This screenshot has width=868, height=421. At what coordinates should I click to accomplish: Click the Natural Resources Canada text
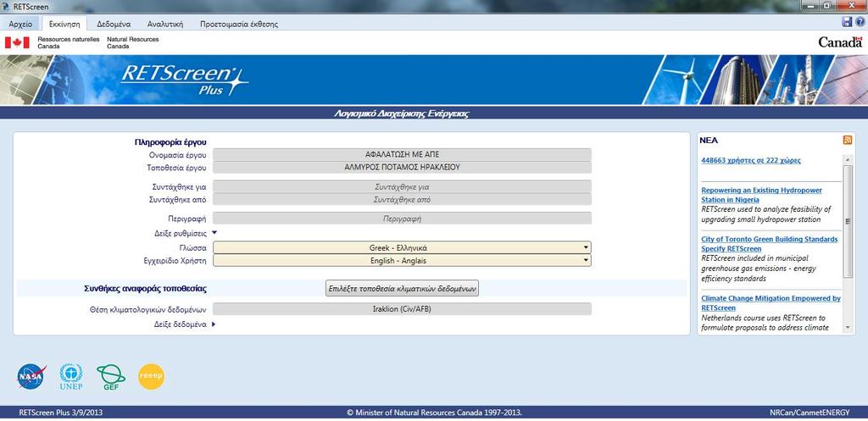pyautogui.click(x=133, y=42)
